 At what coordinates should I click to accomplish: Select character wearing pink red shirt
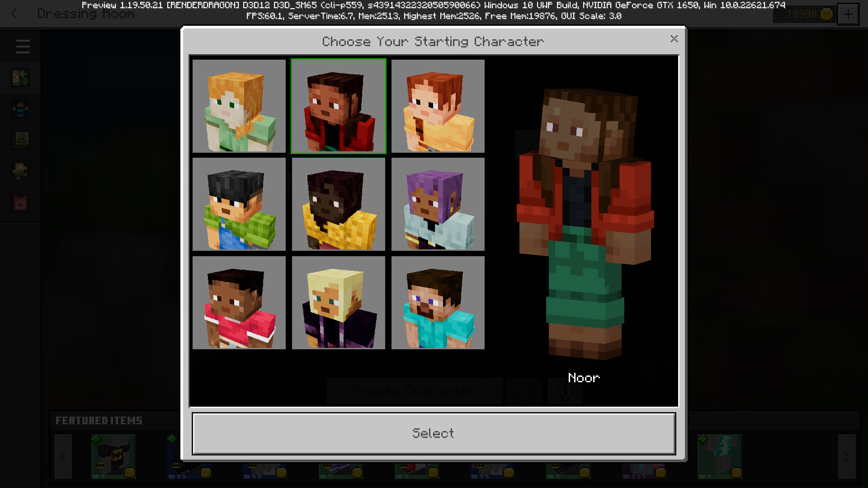click(239, 302)
